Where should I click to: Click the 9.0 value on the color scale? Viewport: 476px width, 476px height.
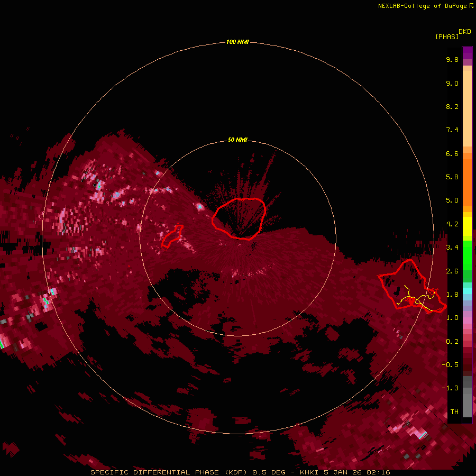[x=452, y=84]
